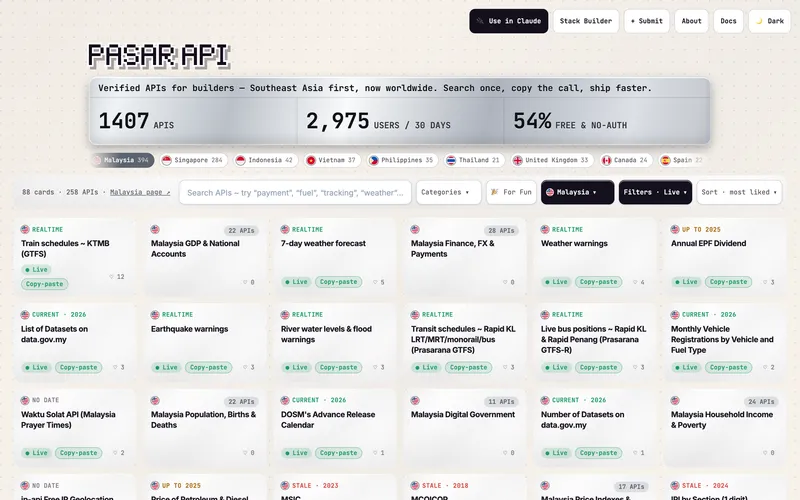800x500 pixels.
Task: Click the flag icon on Earthquake warnings card
Action: pos(155,315)
